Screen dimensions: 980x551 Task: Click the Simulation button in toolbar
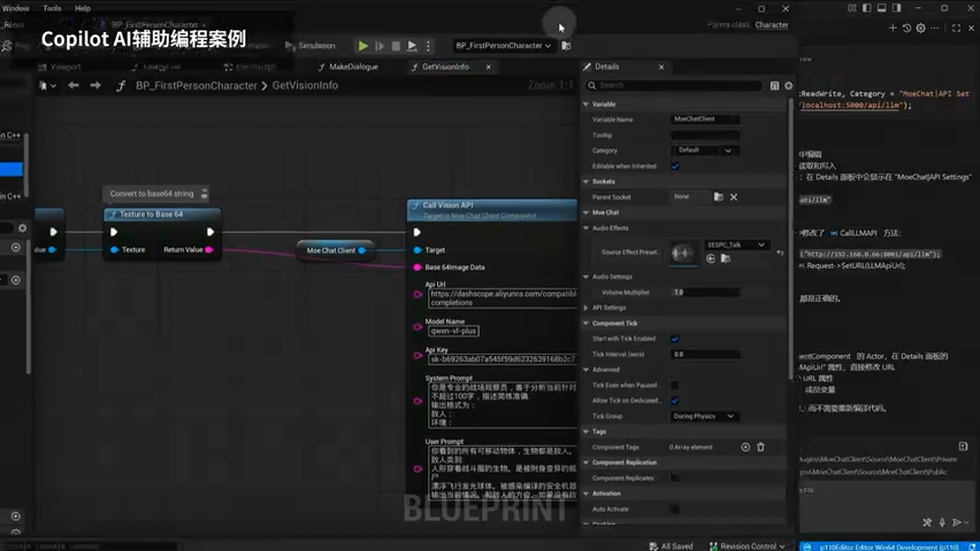310,46
